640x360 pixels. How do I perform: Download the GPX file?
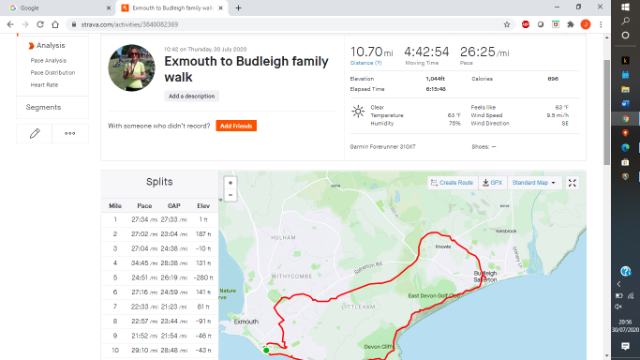(x=492, y=183)
